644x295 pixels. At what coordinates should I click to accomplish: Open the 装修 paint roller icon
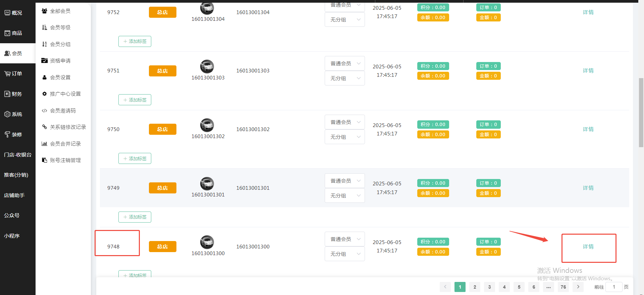(x=7, y=134)
